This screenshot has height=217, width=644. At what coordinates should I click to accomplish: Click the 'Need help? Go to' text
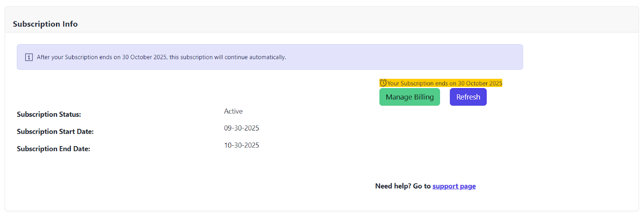click(x=402, y=186)
